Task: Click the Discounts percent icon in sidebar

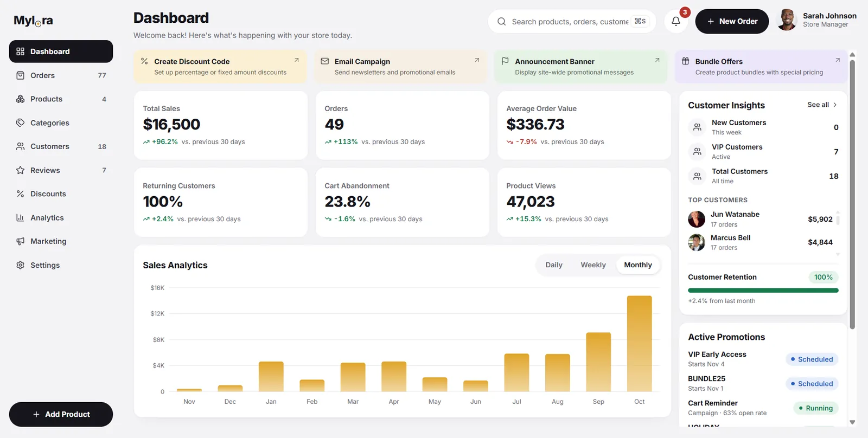Action: pos(20,194)
